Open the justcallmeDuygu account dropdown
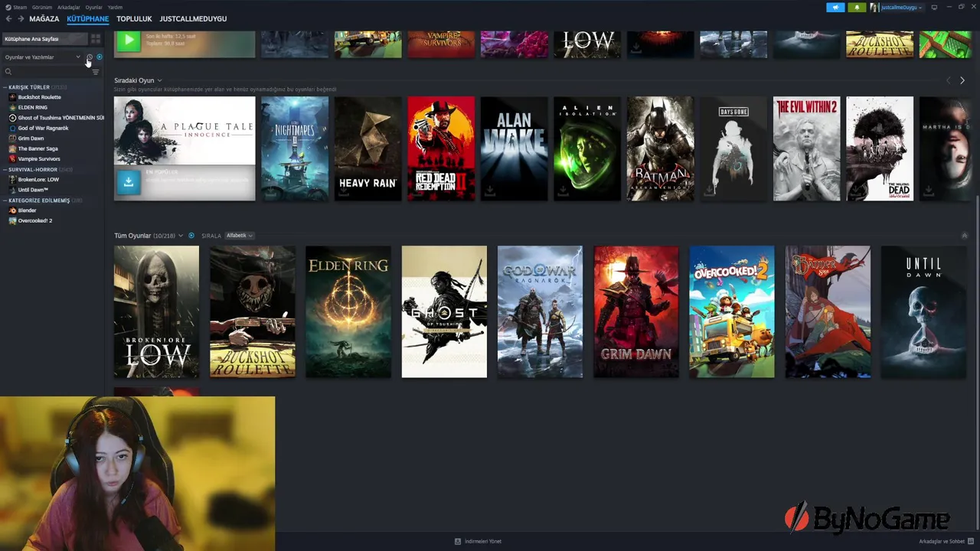The height and width of the screenshot is (551, 980). [x=900, y=8]
